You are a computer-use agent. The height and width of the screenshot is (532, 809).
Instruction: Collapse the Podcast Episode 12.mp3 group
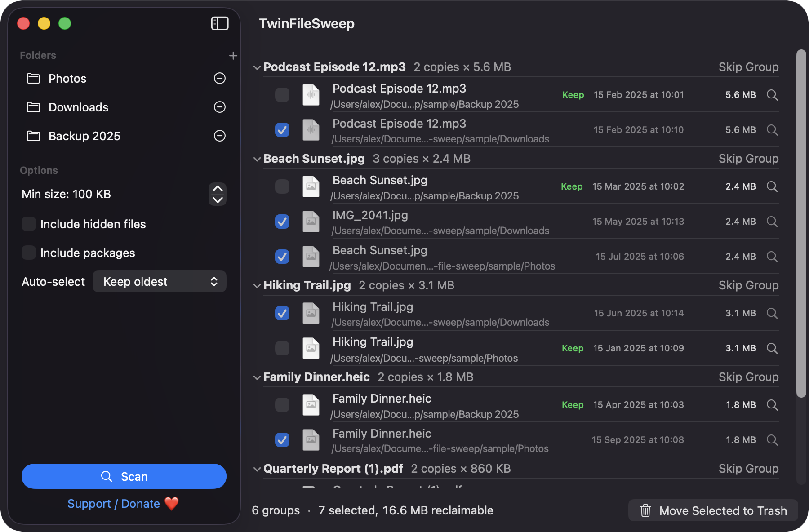pos(257,68)
